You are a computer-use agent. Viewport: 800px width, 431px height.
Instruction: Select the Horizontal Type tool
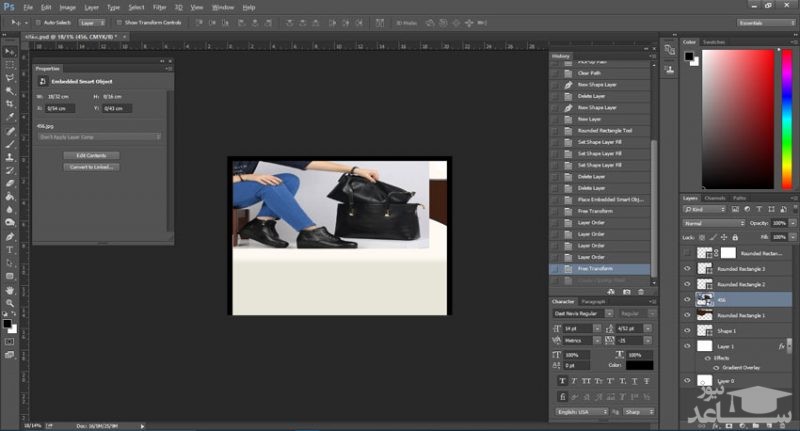pyautogui.click(x=10, y=249)
